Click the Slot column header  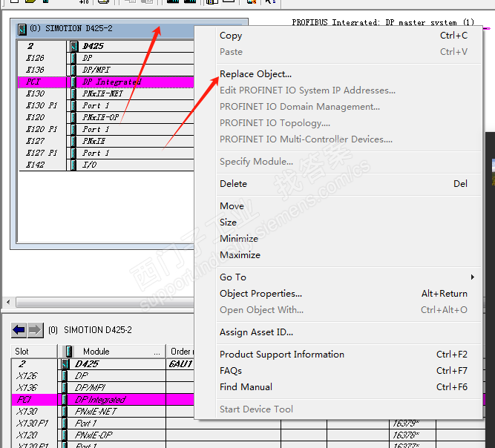pyautogui.click(x=34, y=352)
